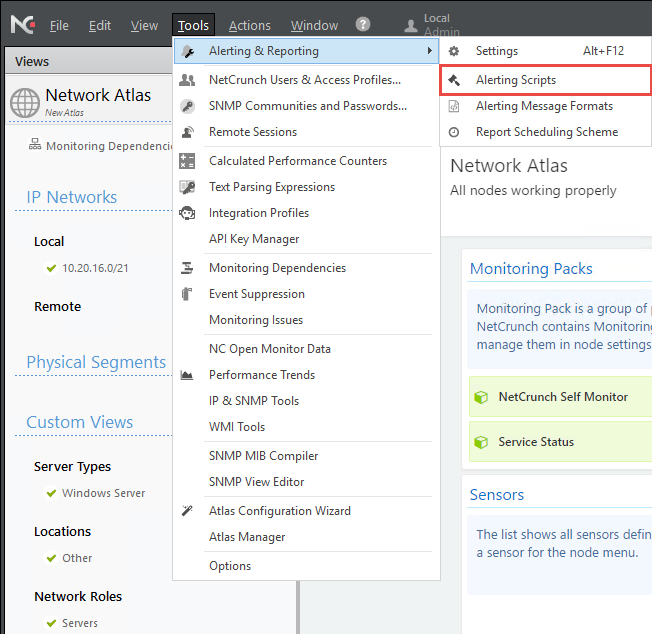
Task: Click the green check beside Servers
Action: (51, 623)
